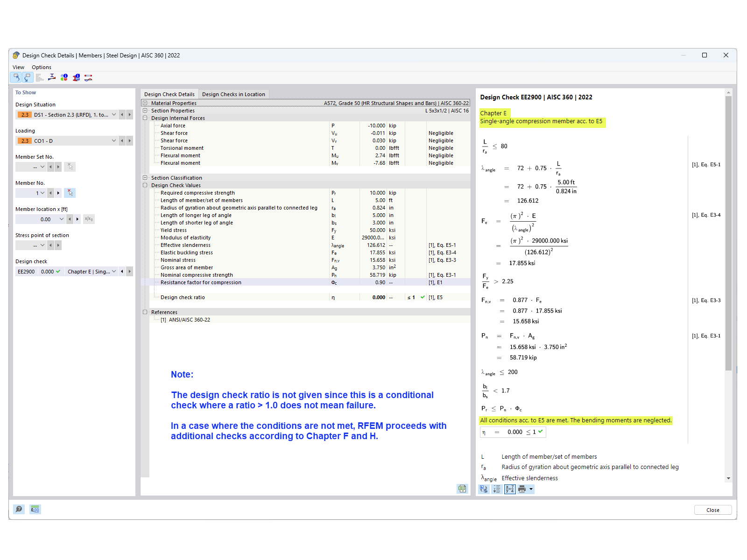The image size is (747, 560).
Task: Click the pick cursor icon beside Member No.
Action: 70,193
